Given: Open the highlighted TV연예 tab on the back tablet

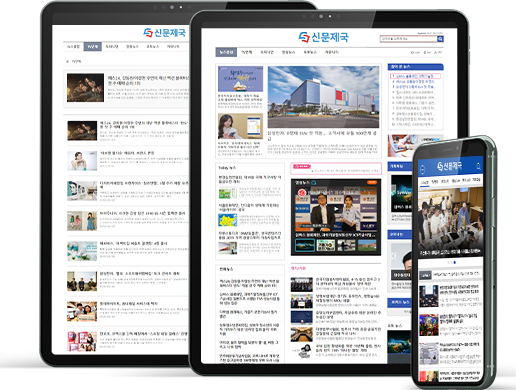Looking at the screenshot, I should (92, 47).
